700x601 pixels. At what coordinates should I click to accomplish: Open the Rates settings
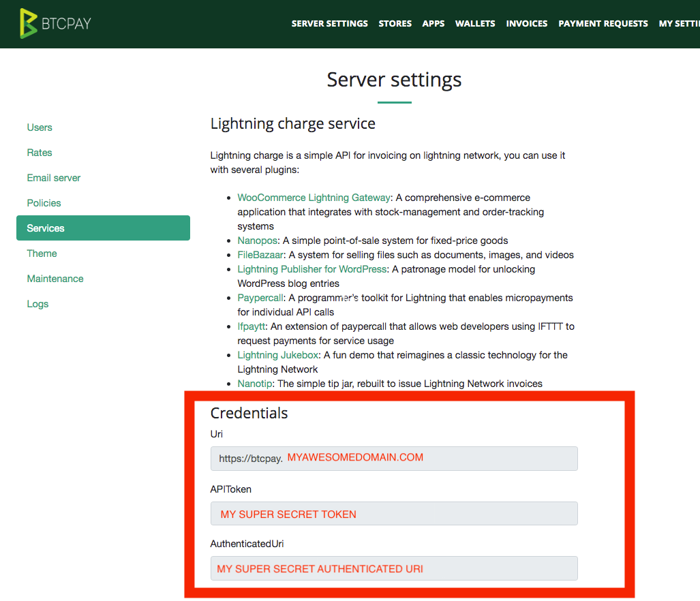(x=39, y=153)
